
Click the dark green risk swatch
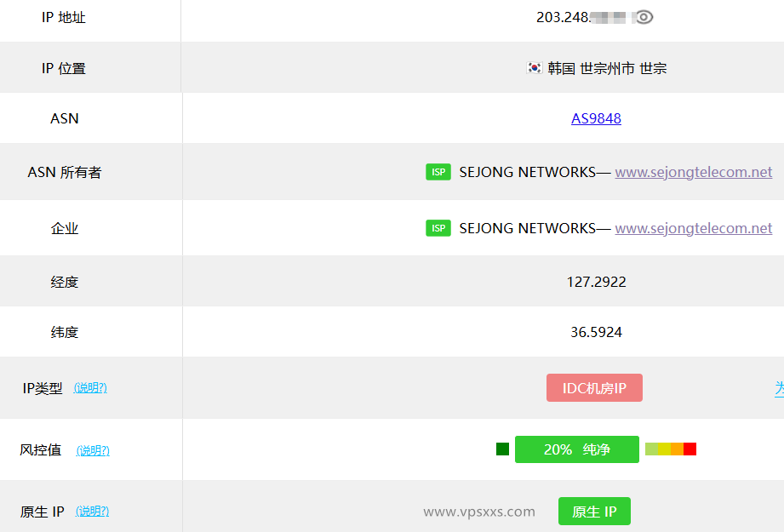coord(502,449)
